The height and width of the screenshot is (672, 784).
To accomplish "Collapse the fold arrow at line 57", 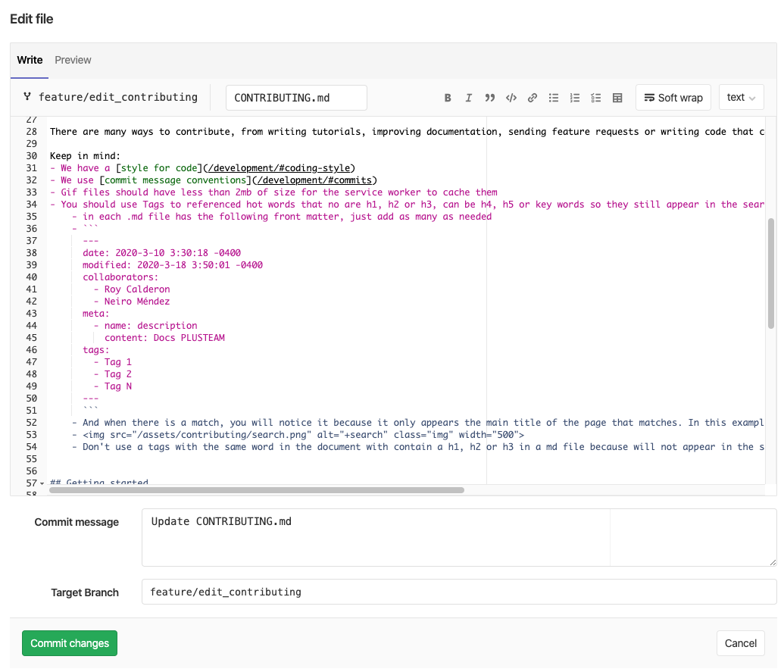I will click(x=42, y=483).
